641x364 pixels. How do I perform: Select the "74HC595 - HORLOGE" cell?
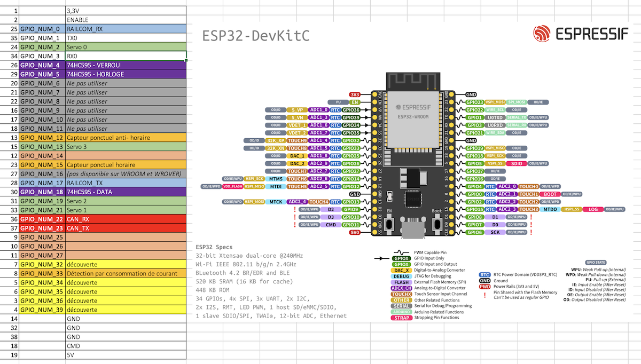(x=126, y=74)
